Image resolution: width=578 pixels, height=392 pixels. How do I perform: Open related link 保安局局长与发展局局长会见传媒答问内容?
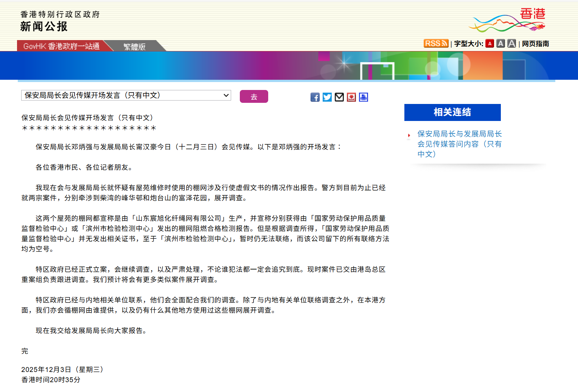(459, 144)
